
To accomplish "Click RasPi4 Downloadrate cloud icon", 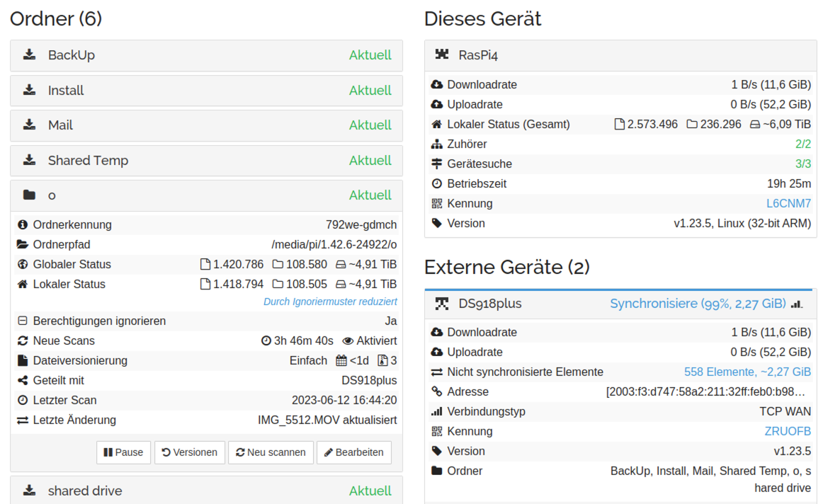I will (x=437, y=84).
